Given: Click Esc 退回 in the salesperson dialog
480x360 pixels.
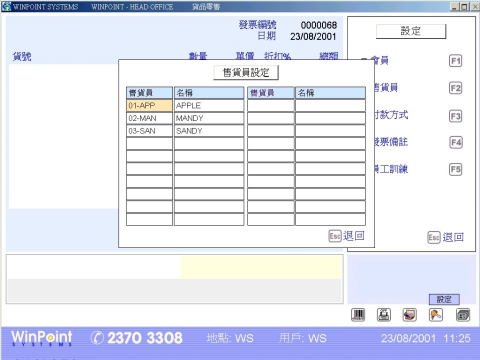Looking at the screenshot, I should pos(346,236).
